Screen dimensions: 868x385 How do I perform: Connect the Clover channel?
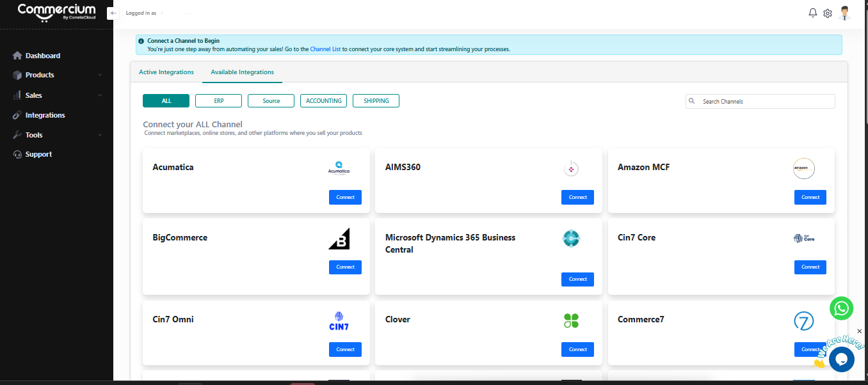tap(578, 349)
